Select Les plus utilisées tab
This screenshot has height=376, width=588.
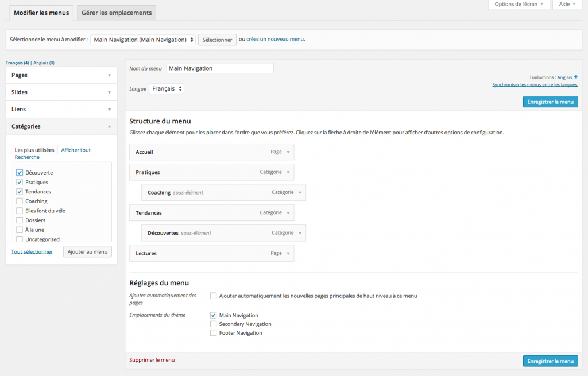pos(34,150)
